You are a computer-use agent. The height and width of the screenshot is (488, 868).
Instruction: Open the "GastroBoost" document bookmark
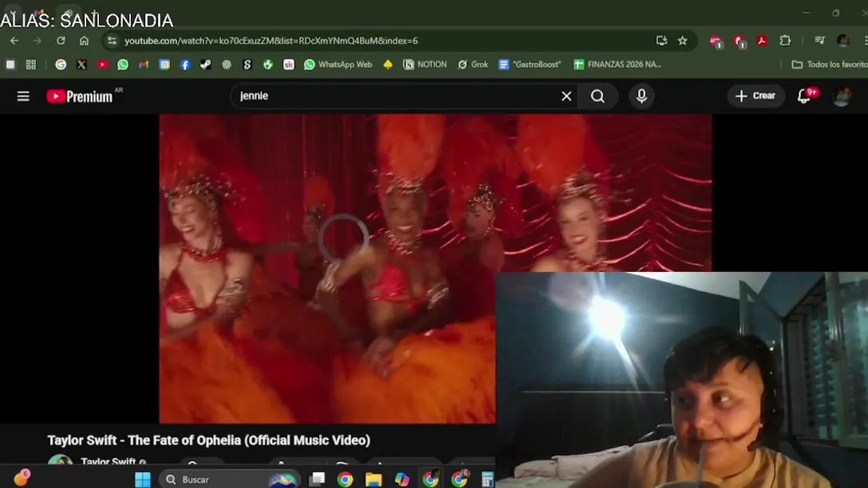click(530, 64)
